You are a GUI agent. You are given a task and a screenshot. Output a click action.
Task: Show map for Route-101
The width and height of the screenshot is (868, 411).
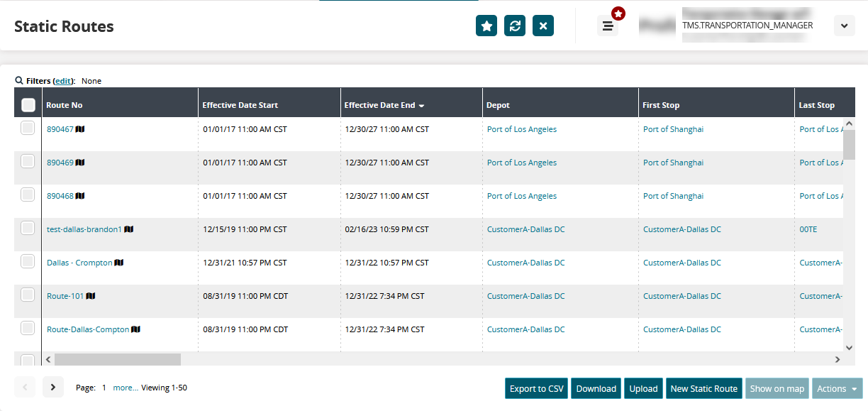coord(91,296)
